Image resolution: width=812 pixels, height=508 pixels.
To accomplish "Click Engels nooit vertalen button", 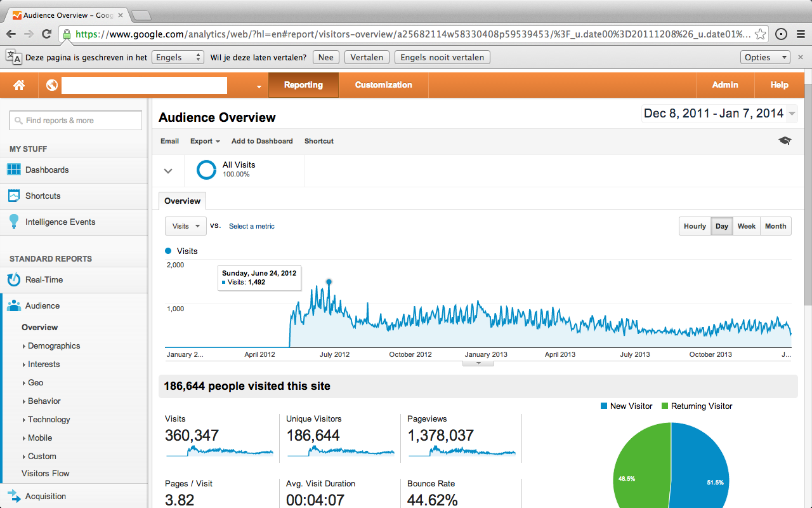I will [x=442, y=57].
